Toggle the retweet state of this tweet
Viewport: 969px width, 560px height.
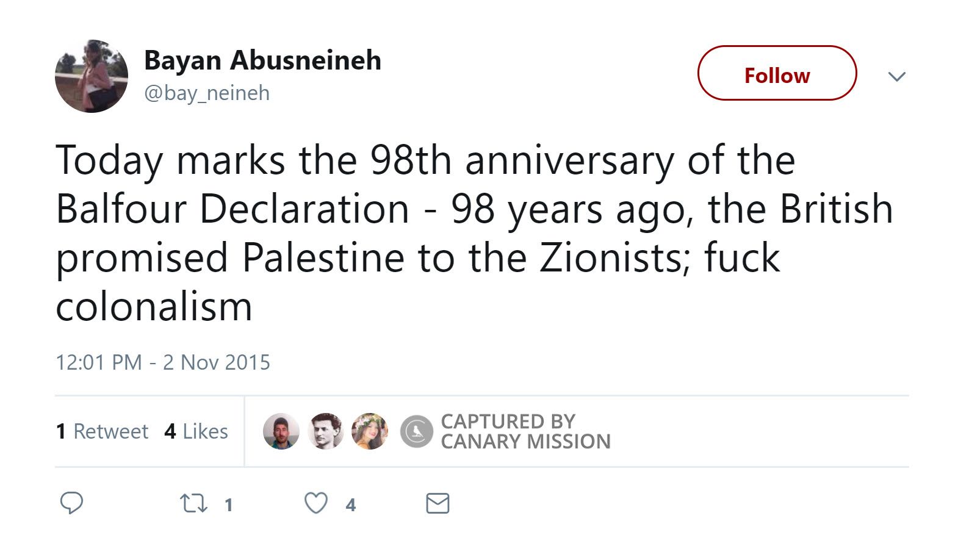point(192,504)
